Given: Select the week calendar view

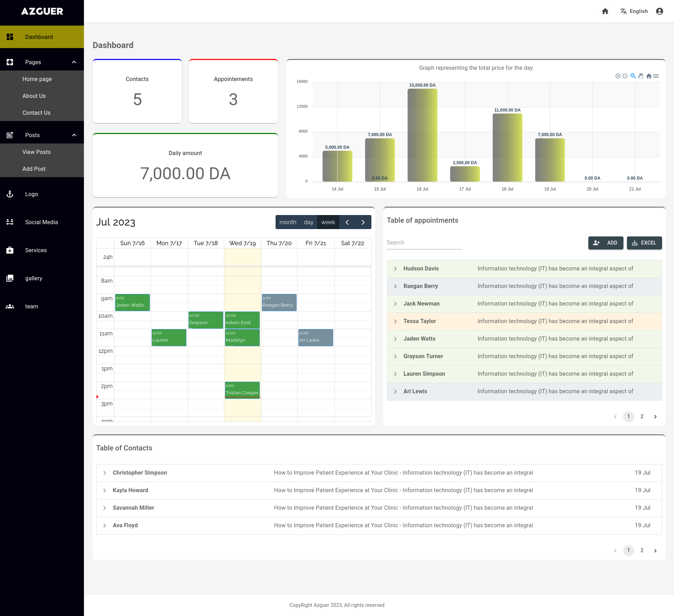Looking at the screenshot, I should pos(328,222).
